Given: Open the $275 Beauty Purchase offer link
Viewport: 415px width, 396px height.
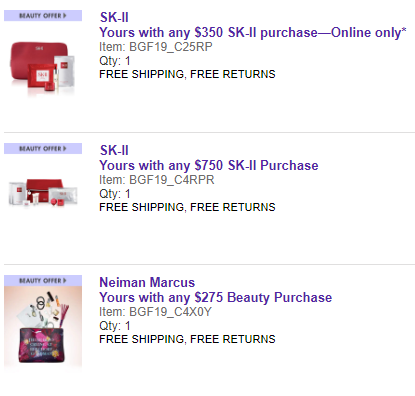Looking at the screenshot, I should coord(216,297).
